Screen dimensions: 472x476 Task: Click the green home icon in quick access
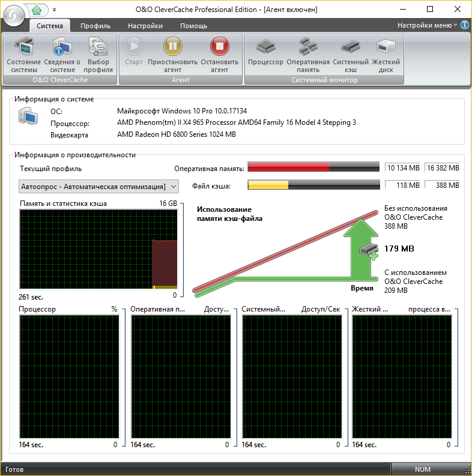pos(37,10)
